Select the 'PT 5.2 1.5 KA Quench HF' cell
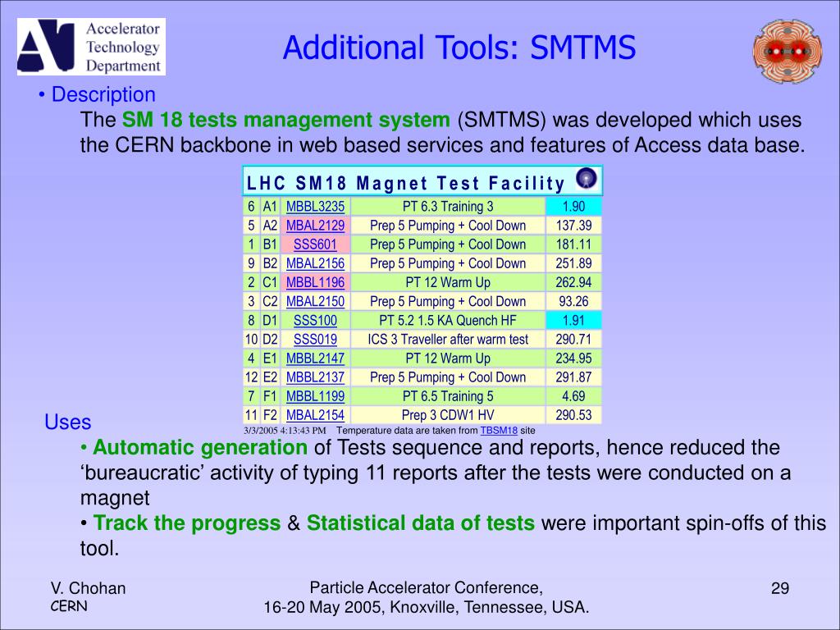Viewport: 840px width, 630px height. click(448, 321)
